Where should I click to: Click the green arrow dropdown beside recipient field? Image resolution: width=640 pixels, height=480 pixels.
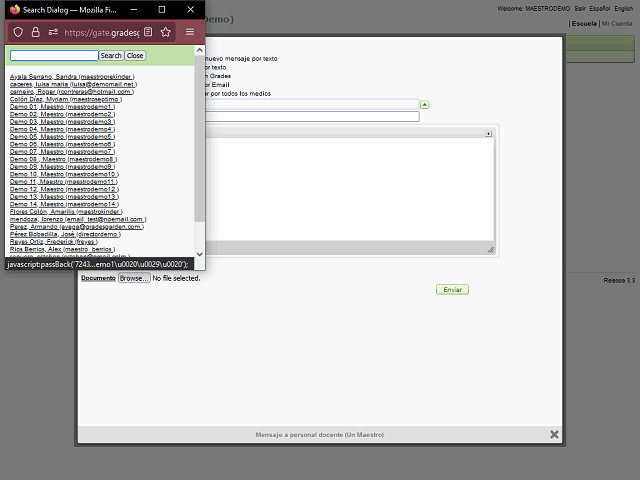click(424, 105)
